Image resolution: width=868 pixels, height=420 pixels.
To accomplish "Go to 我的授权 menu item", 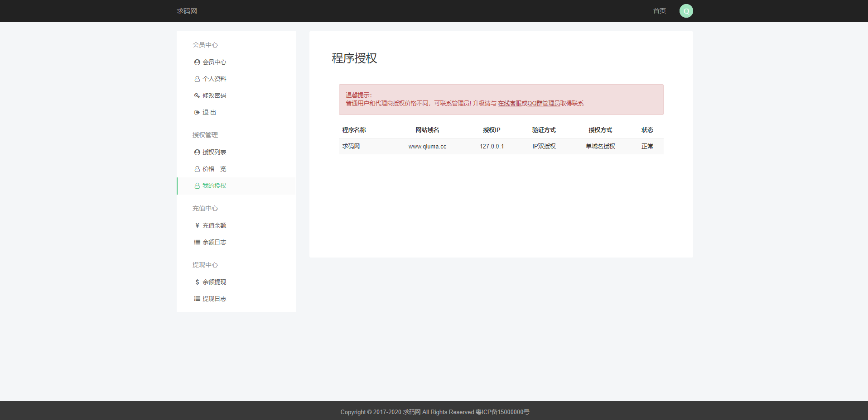I will tap(214, 186).
